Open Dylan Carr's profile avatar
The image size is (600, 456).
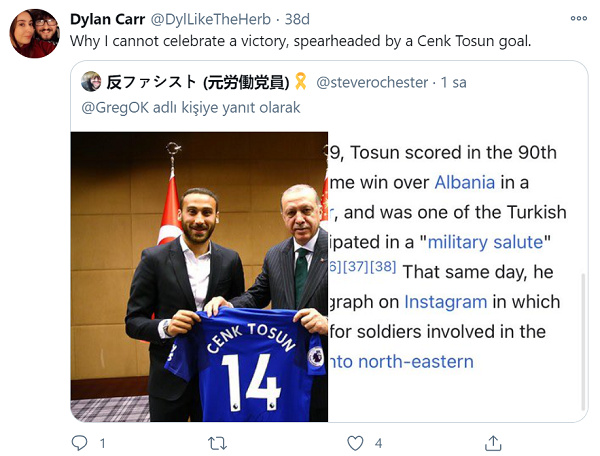34,33
